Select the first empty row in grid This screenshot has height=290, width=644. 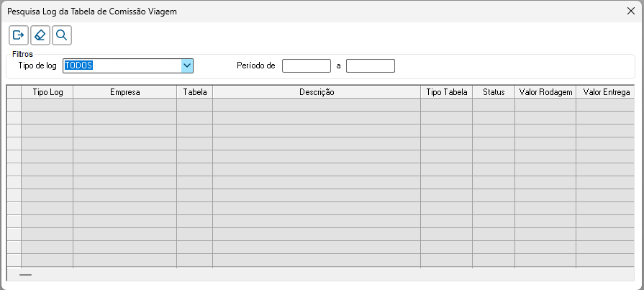pos(14,105)
